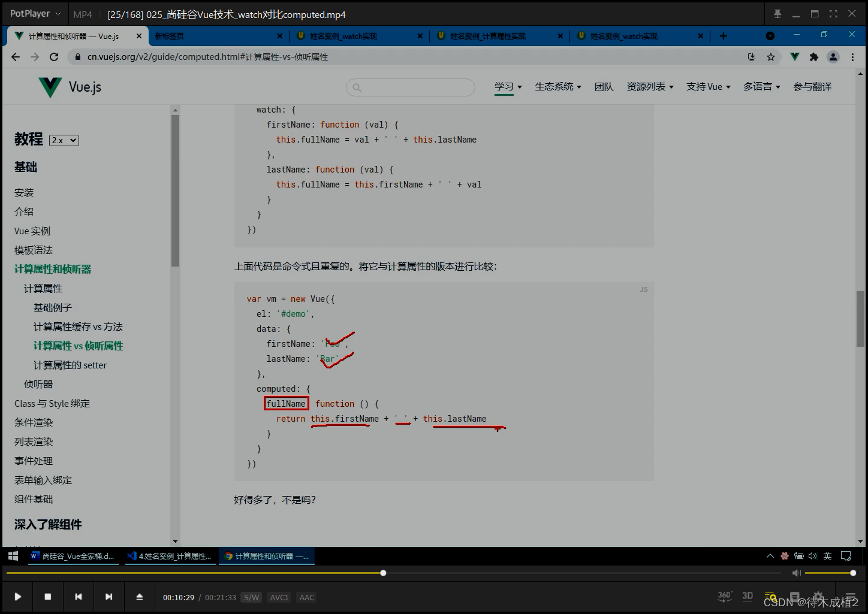Mute the PotPlayer volume speaker icon
The image size is (868, 614).
[796, 573]
